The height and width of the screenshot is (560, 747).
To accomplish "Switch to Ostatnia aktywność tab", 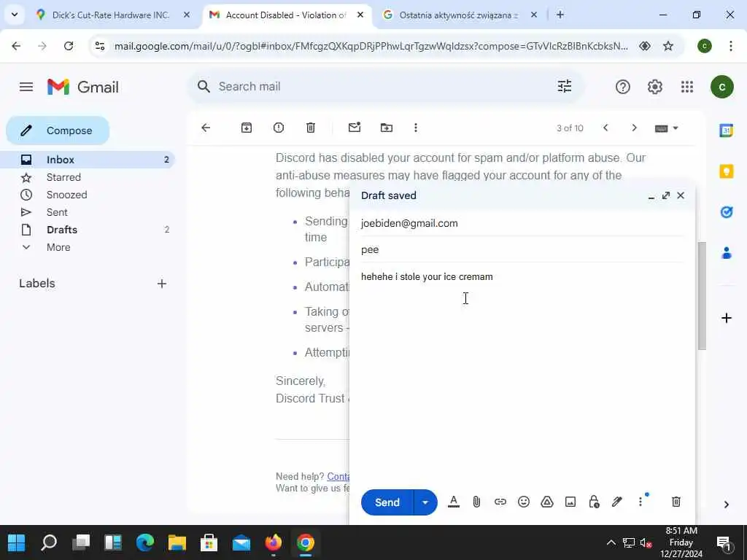I will coord(460,15).
